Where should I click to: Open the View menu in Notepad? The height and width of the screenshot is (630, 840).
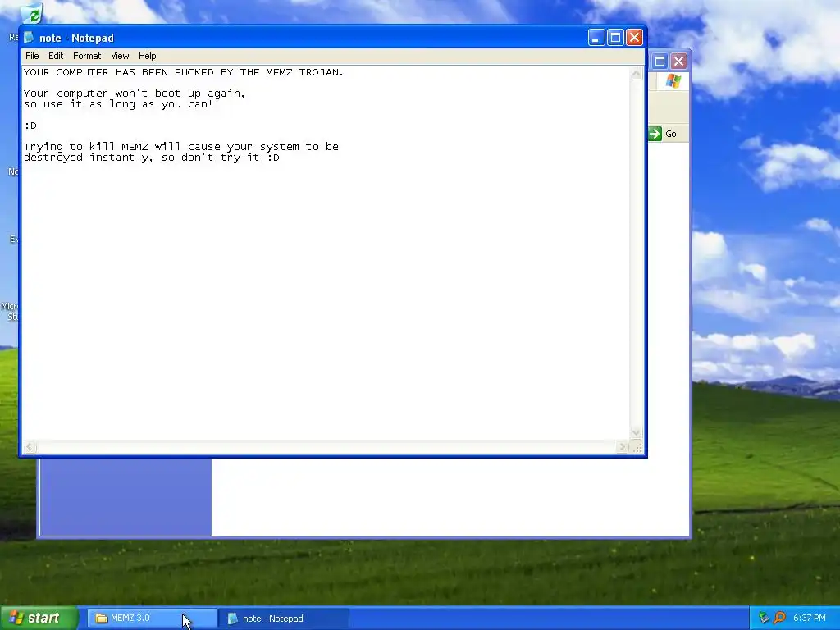[x=120, y=56]
